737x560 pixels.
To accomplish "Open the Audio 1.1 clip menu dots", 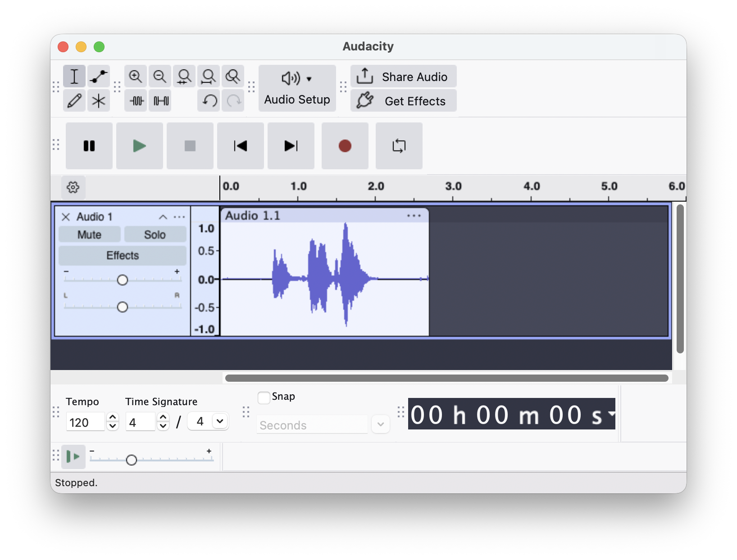I will pyautogui.click(x=414, y=216).
